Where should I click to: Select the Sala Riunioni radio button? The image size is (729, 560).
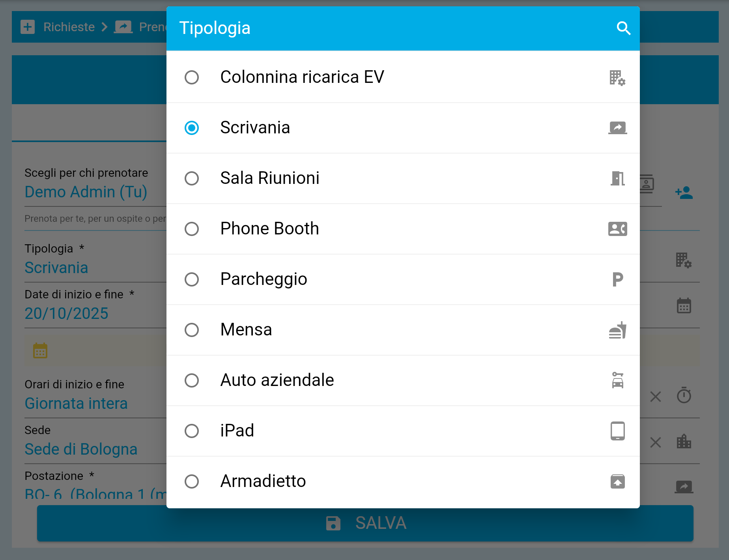pyautogui.click(x=192, y=178)
